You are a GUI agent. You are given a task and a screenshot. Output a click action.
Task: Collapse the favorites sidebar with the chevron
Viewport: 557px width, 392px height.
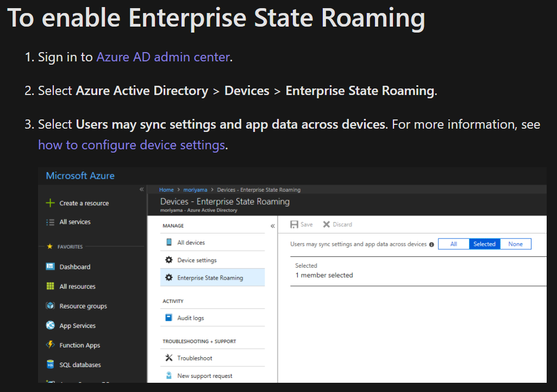(x=141, y=189)
